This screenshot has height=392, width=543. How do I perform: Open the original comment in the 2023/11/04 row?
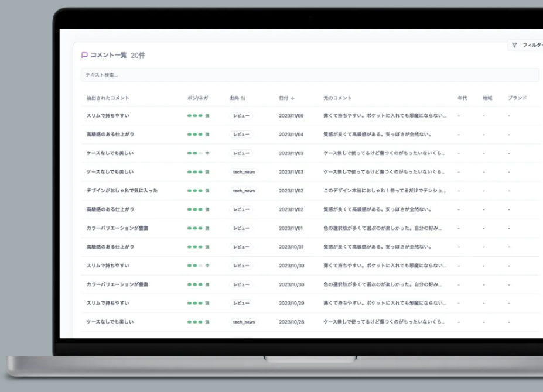(377, 135)
